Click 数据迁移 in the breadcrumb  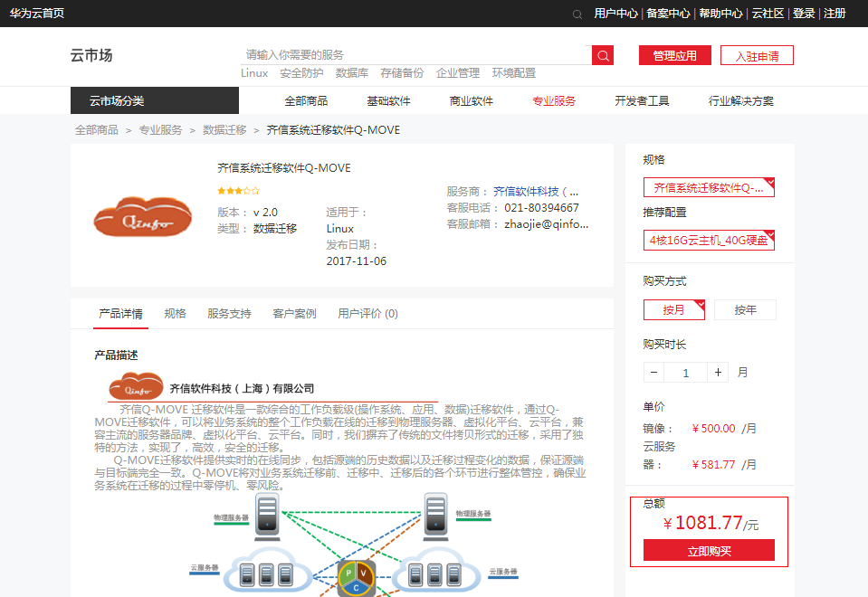point(224,130)
